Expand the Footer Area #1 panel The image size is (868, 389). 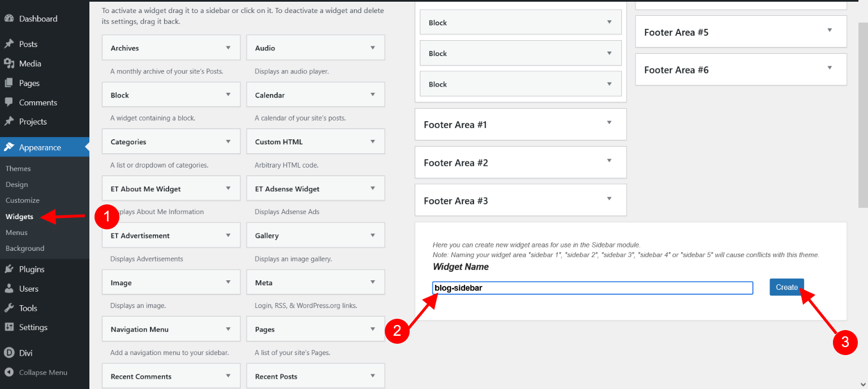click(x=521, y=124)
